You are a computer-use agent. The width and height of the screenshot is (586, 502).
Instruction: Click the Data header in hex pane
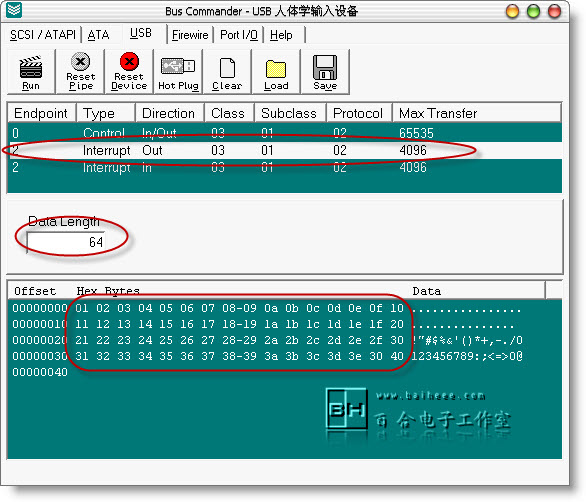(x=426, y=291)
